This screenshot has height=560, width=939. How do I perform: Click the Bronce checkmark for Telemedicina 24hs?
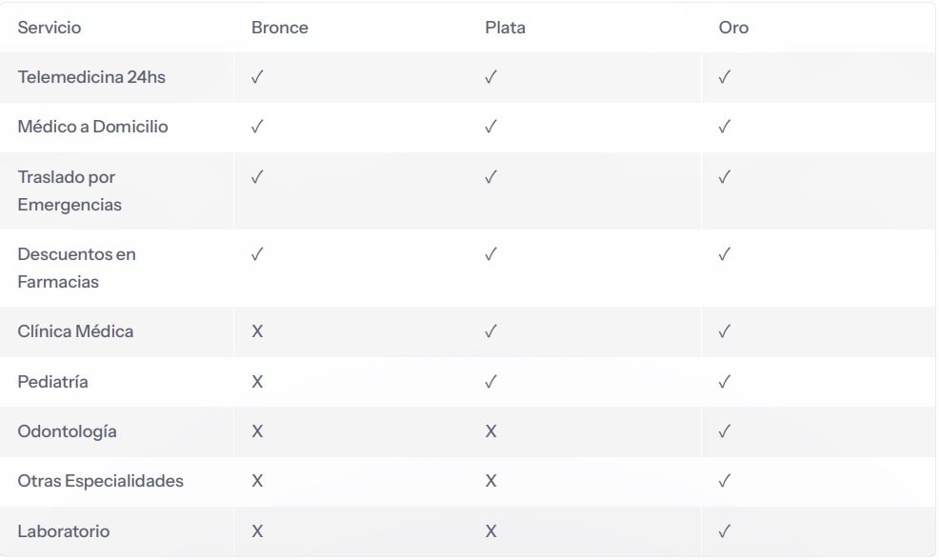257,77
